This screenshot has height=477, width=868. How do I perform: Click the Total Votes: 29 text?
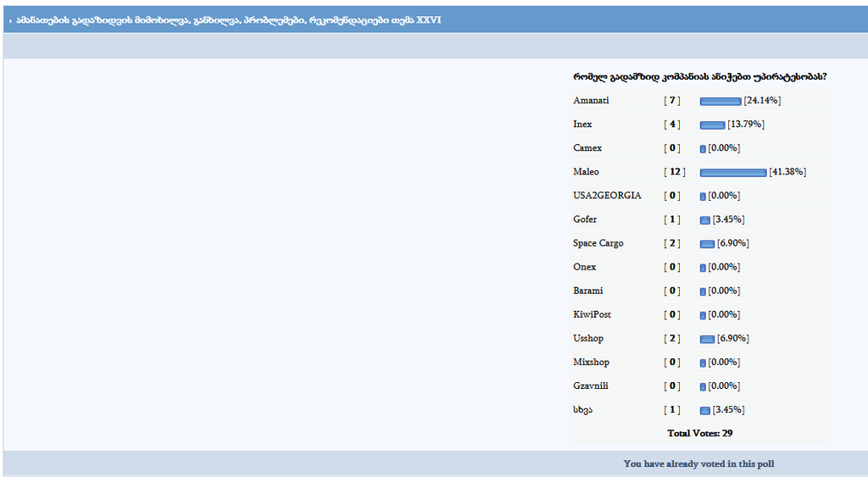click(x=699, y=433)
